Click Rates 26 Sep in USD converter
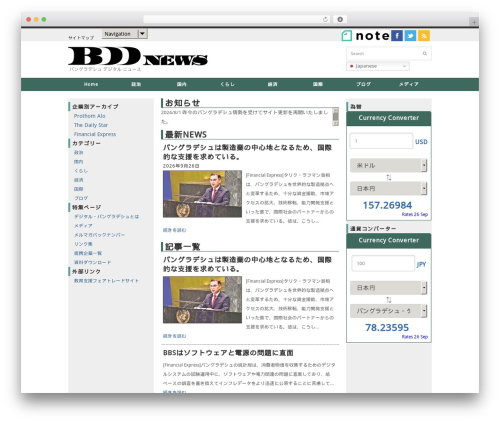The image size is (500, 423). (x=415, y=214)
